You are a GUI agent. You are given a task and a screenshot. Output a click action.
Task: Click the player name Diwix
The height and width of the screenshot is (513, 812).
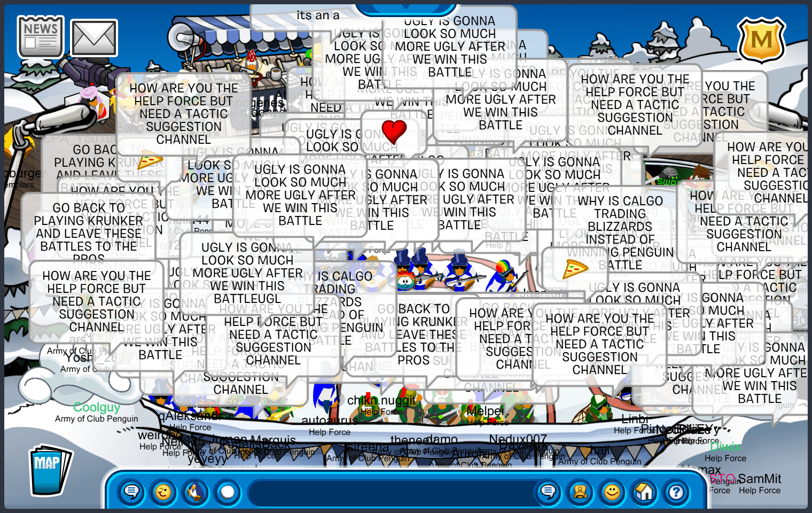pos(725,447)
